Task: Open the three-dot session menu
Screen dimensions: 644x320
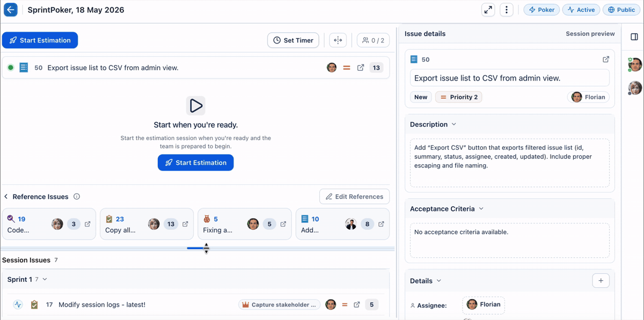Action: [506, 10]
